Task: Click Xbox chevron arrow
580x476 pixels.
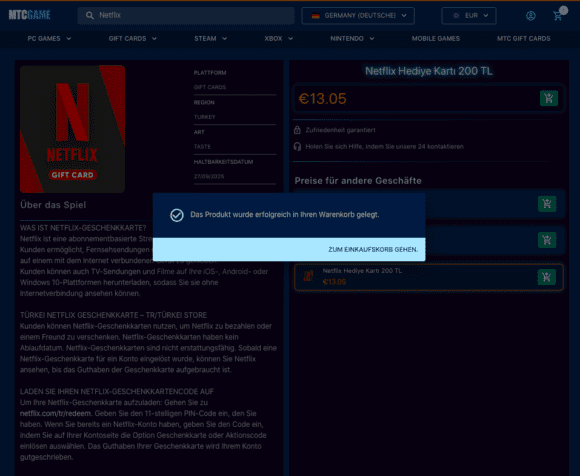Action: click(x=291, y=38)
